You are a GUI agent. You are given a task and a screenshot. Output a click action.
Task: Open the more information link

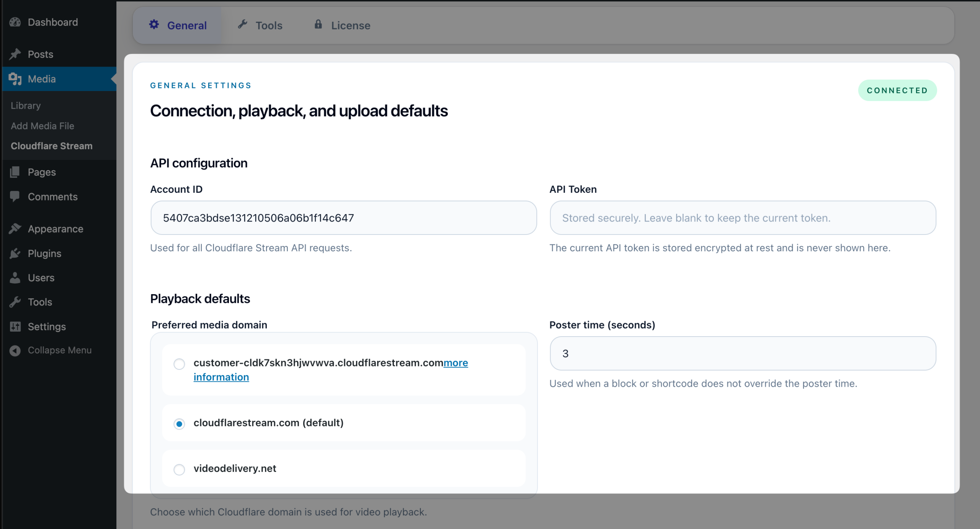(x=456, y=363)
